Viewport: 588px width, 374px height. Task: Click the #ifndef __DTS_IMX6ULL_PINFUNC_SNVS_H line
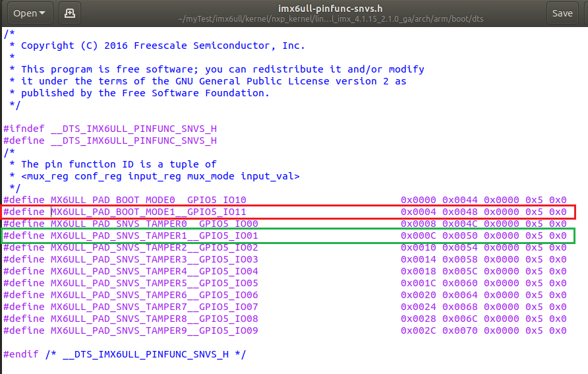(110, 129)
